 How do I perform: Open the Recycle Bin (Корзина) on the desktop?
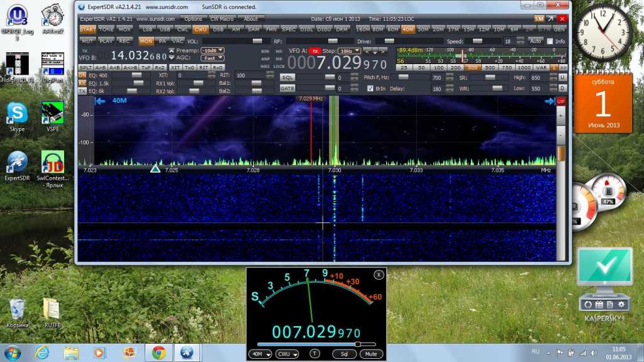click(x=17, y=313)
